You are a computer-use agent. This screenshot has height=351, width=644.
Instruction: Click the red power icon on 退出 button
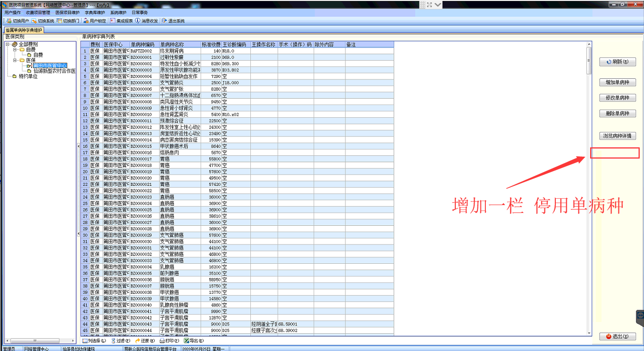coord(609,336)
